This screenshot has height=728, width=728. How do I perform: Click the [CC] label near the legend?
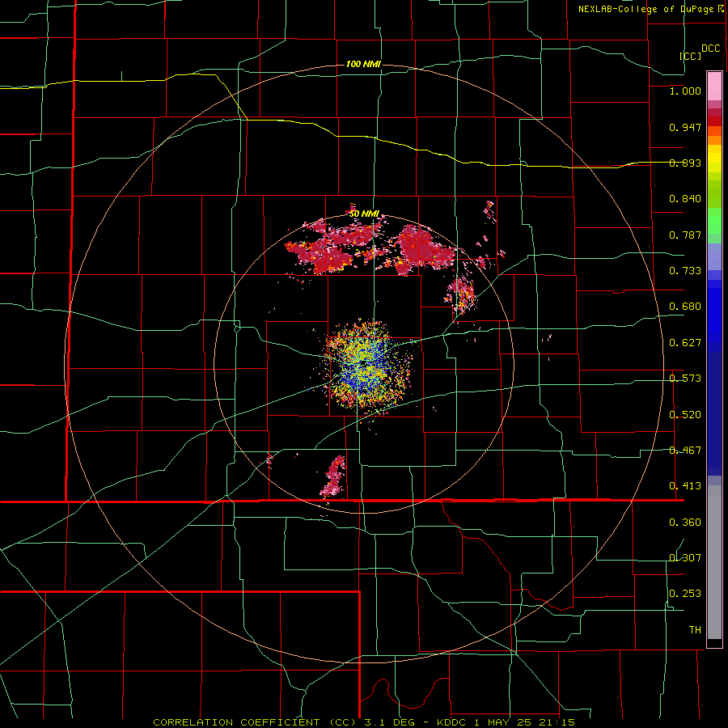pyautogui.click(x=691, y=56)
